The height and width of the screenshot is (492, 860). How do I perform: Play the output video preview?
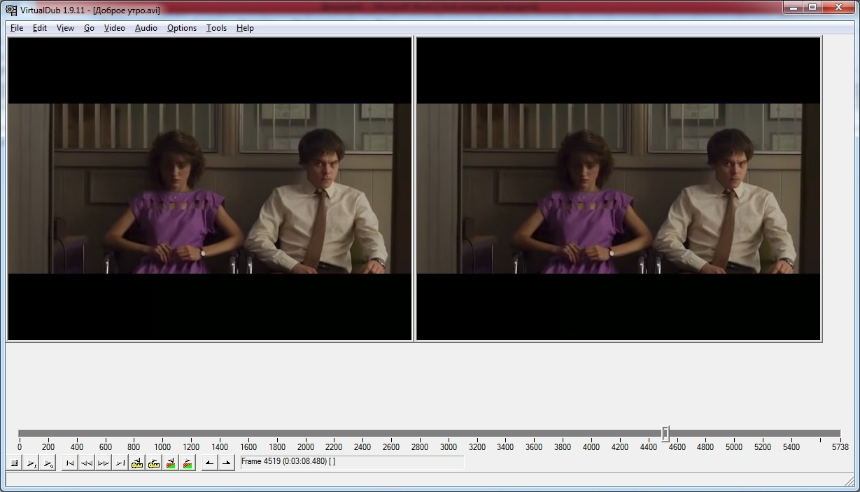pyautogui.click(x=48, y=463)
